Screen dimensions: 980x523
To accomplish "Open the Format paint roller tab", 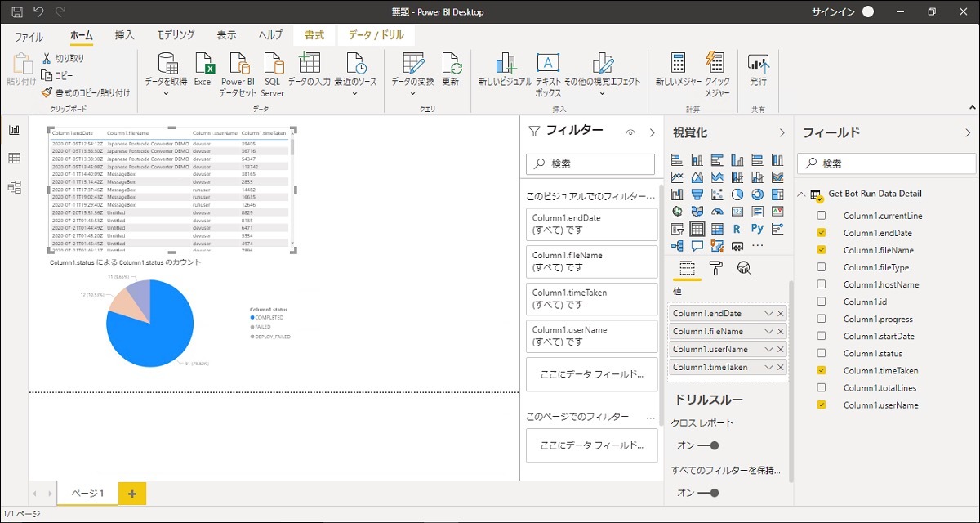I will click(715, 268).
